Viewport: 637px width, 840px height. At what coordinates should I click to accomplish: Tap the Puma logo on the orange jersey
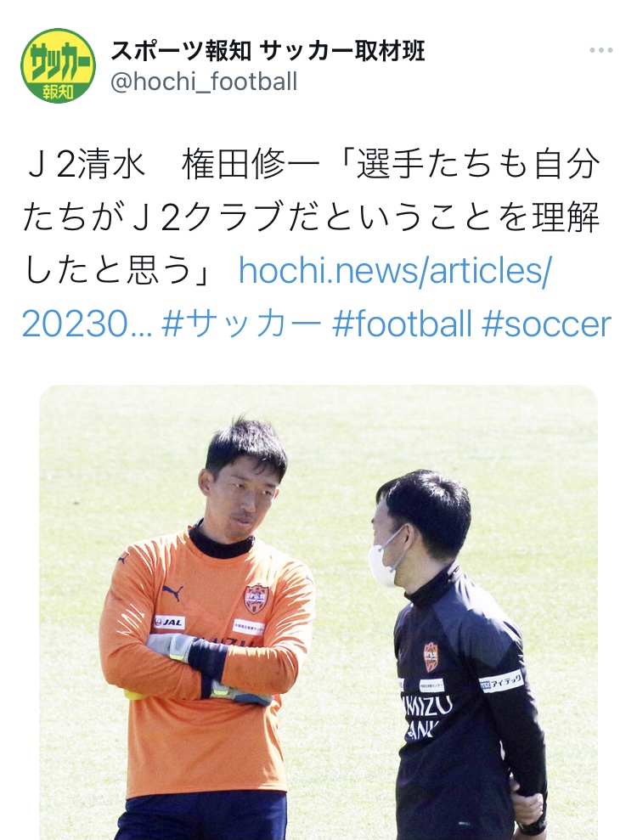172,592
